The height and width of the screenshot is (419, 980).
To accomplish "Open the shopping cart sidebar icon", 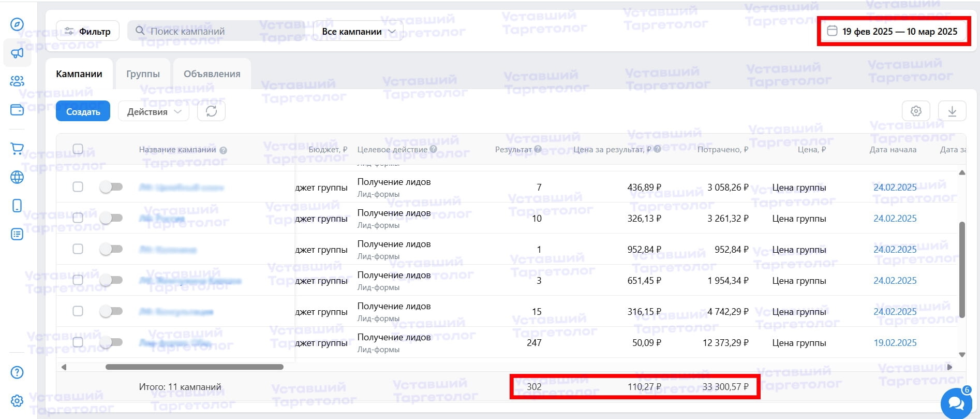I will point(17,149).
